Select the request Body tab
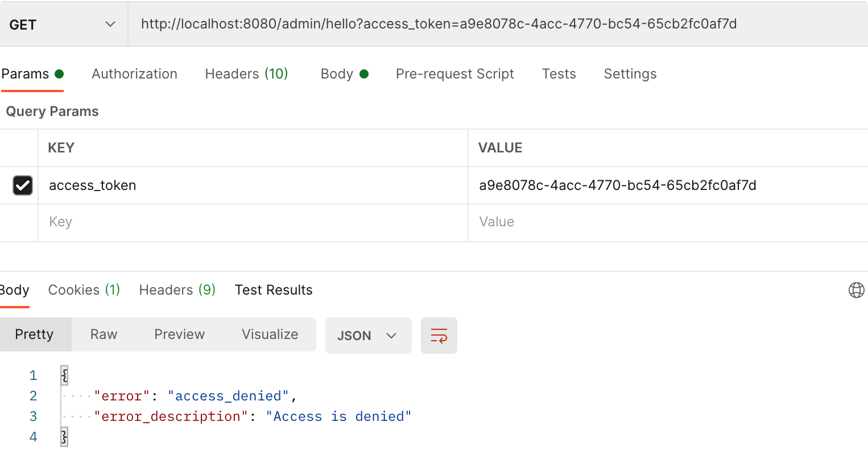 344,74
